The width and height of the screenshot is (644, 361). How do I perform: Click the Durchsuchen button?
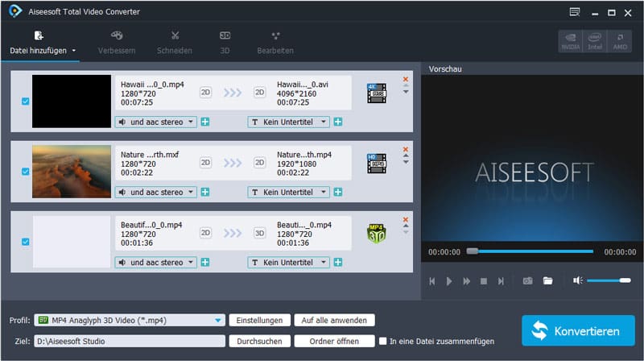click(259, 342)
